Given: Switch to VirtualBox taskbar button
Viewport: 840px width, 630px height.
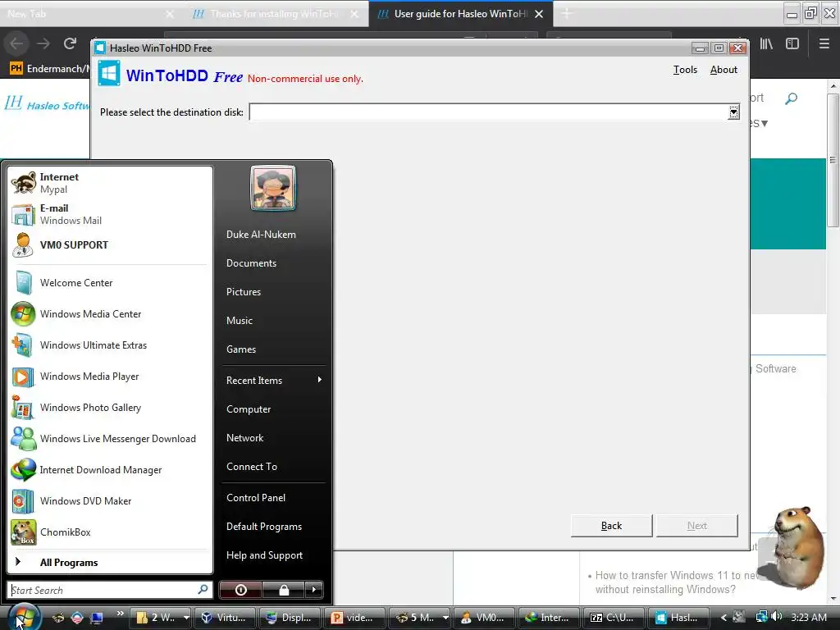Looking at the screenshot, I should click(224, 617).
